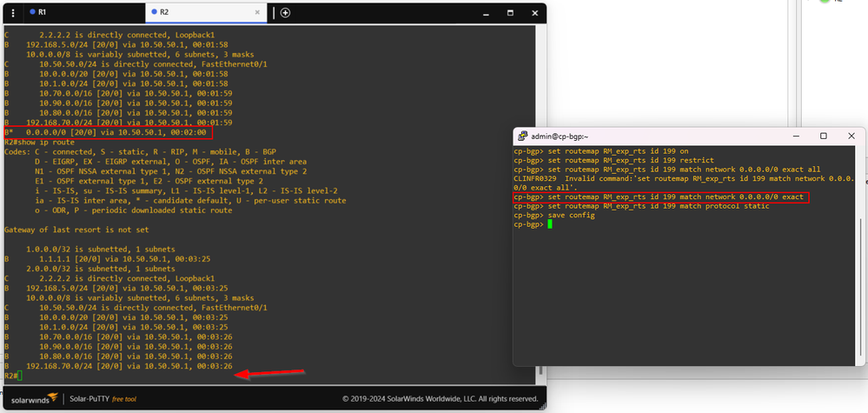Image resolution: width=868 pixels, height=413 pixels.
Task: Select the R2 session tab
Action: (x=164, y=12)
